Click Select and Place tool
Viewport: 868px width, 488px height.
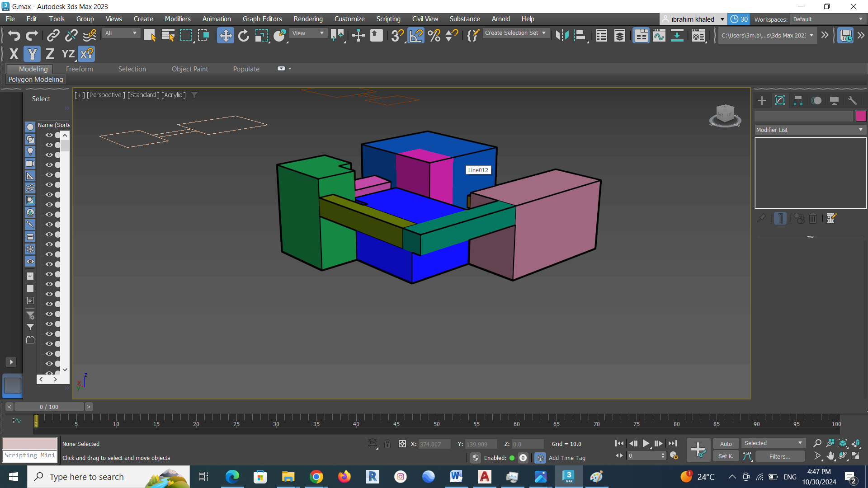pos(280,35)
